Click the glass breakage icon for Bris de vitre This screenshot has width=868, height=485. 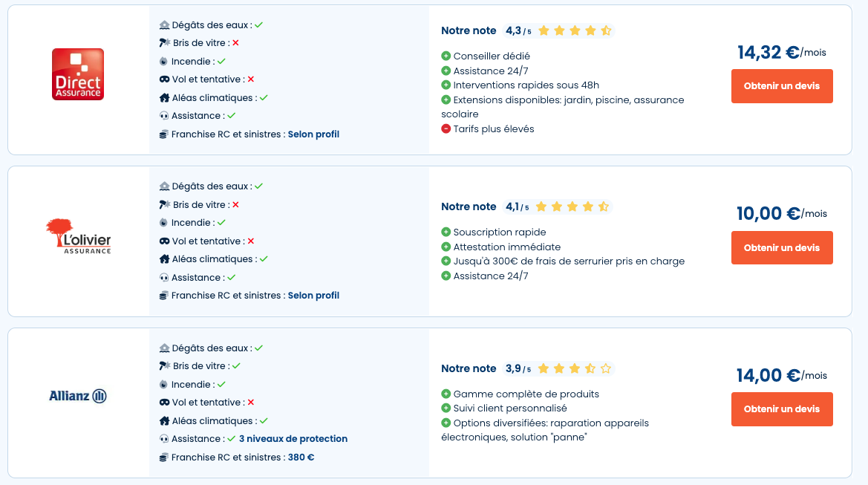pyautogui.click(x=164, y=42)
